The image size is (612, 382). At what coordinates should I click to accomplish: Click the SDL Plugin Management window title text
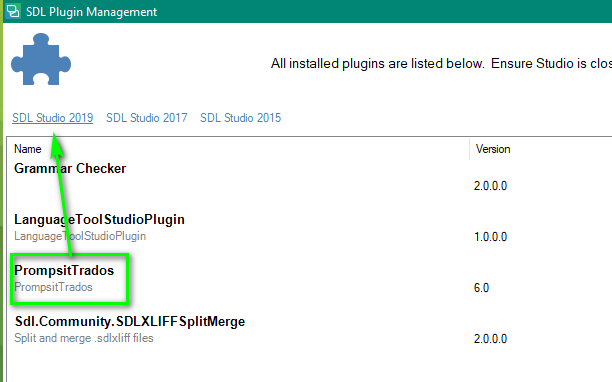[x=91, y=12]
